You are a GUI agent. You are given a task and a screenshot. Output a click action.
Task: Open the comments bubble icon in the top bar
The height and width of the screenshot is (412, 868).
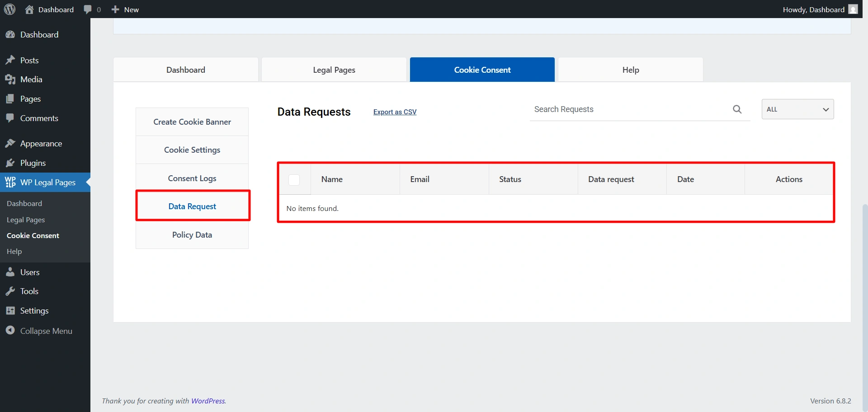pyautogui.click(x=89, y=9)
